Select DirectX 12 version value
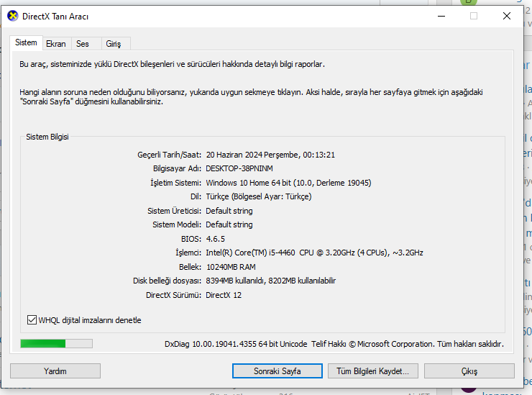This screenshot has width=532, height=395. point(224,295)
